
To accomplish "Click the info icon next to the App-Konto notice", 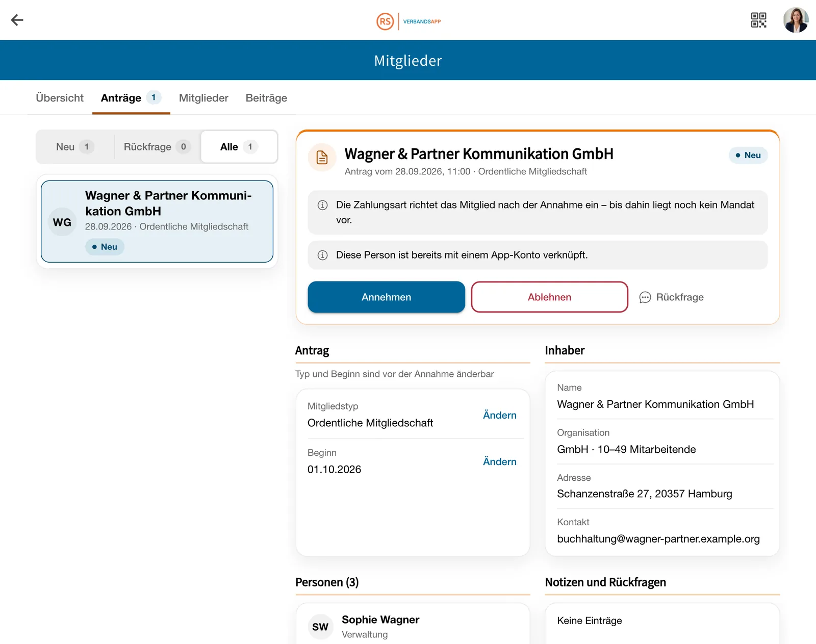I will point(322,255).
